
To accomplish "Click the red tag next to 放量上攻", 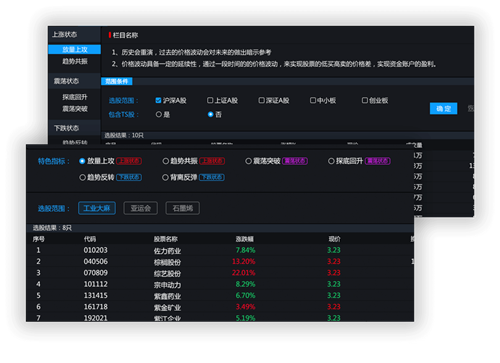I will coord(129,161).
